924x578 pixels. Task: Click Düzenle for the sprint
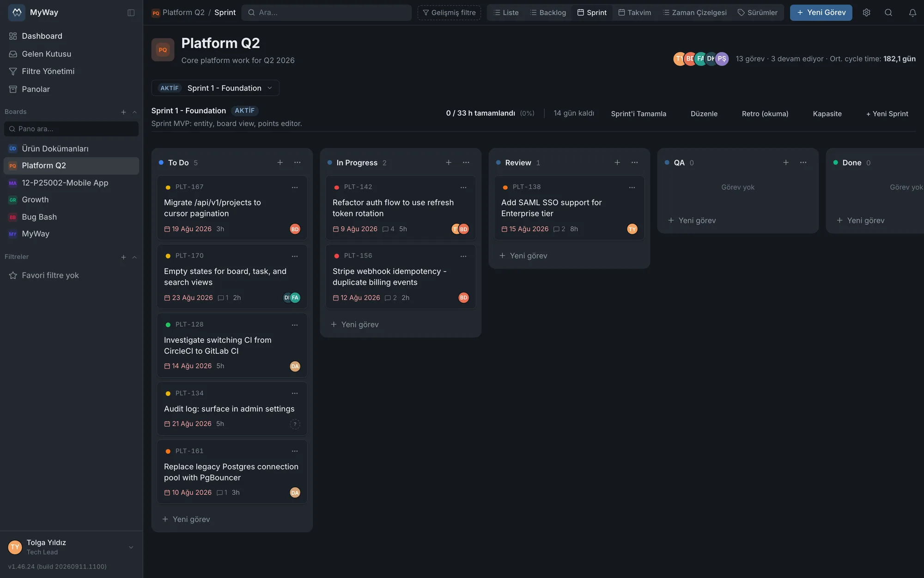point(704,114)
